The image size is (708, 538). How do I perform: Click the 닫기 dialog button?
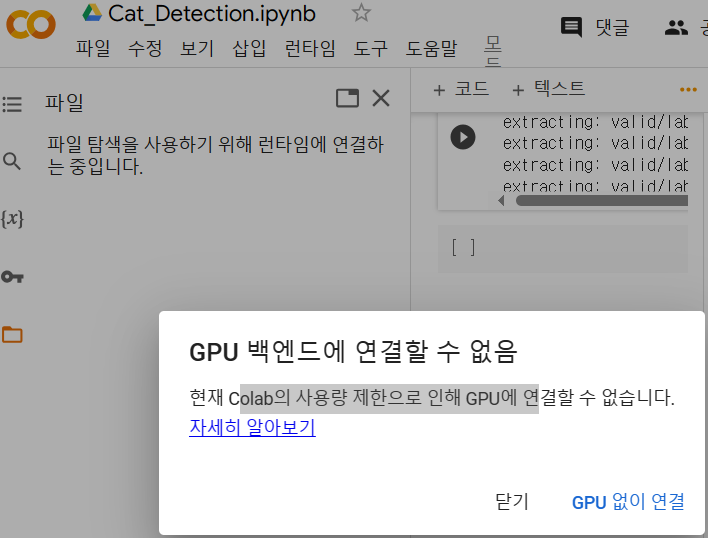(x=512, y=501)
